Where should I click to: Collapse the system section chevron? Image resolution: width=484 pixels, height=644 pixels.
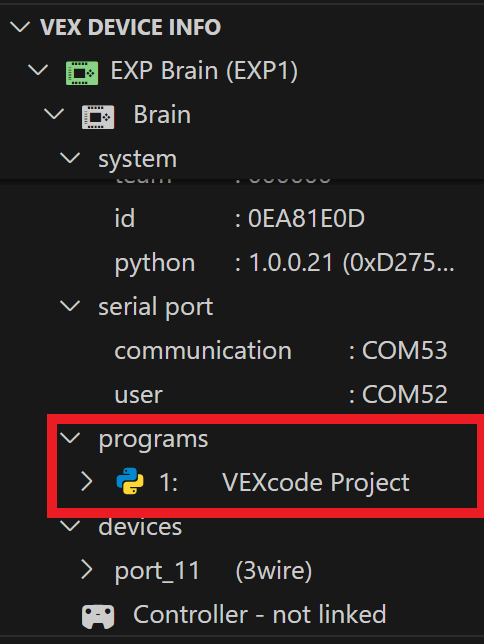[x=70, y=158]
